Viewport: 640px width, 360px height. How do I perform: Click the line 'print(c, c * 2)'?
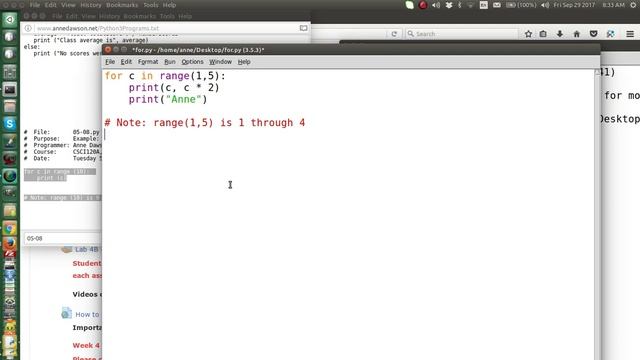point(174,87)
